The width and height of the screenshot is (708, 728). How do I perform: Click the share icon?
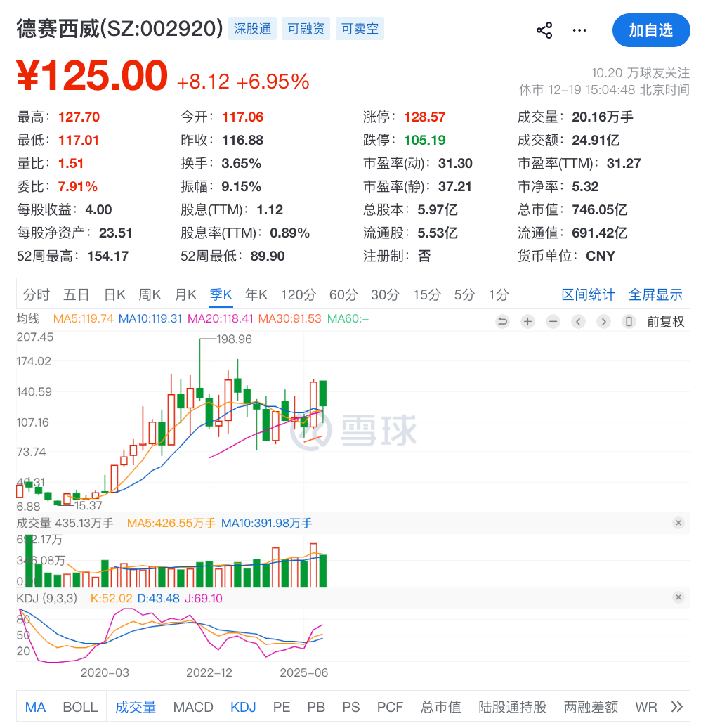pos(544,30)
